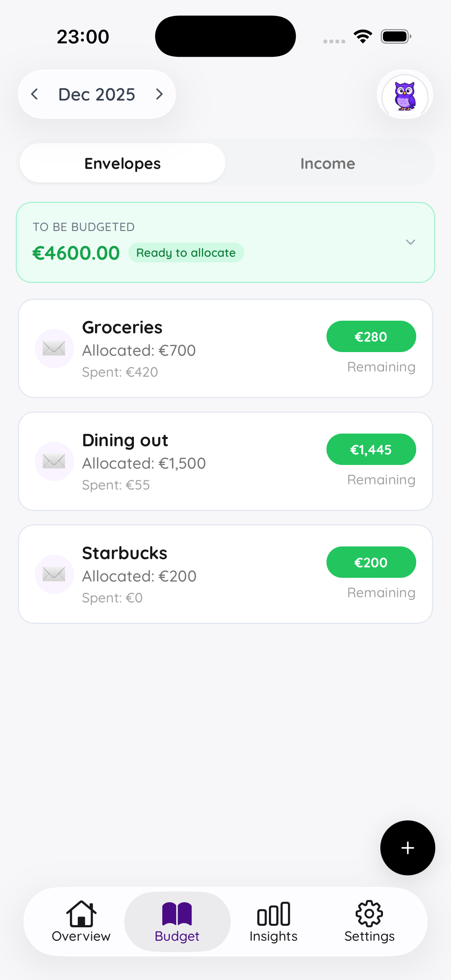
Task: Tap the Ready to allocate badge
Action: click(x=186, y=253)
